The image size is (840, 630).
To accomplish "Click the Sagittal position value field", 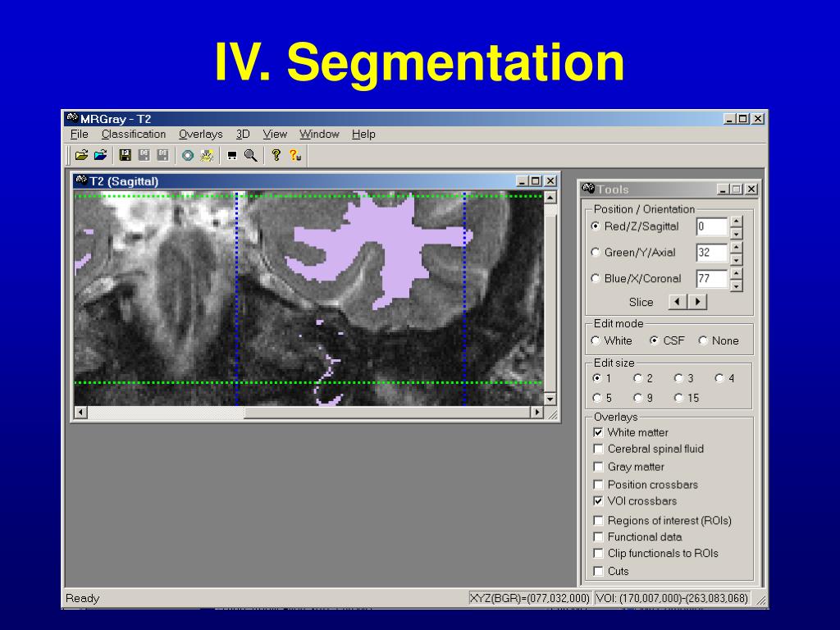I will pos(712,226).
